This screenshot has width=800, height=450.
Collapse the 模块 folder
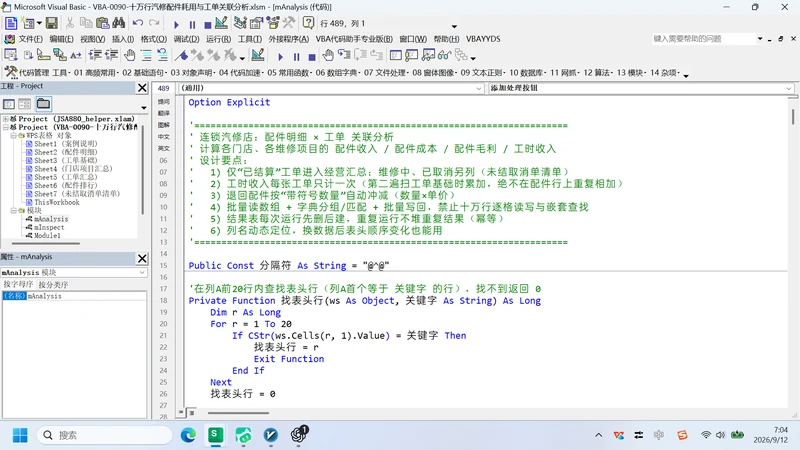tap(14, 211)
